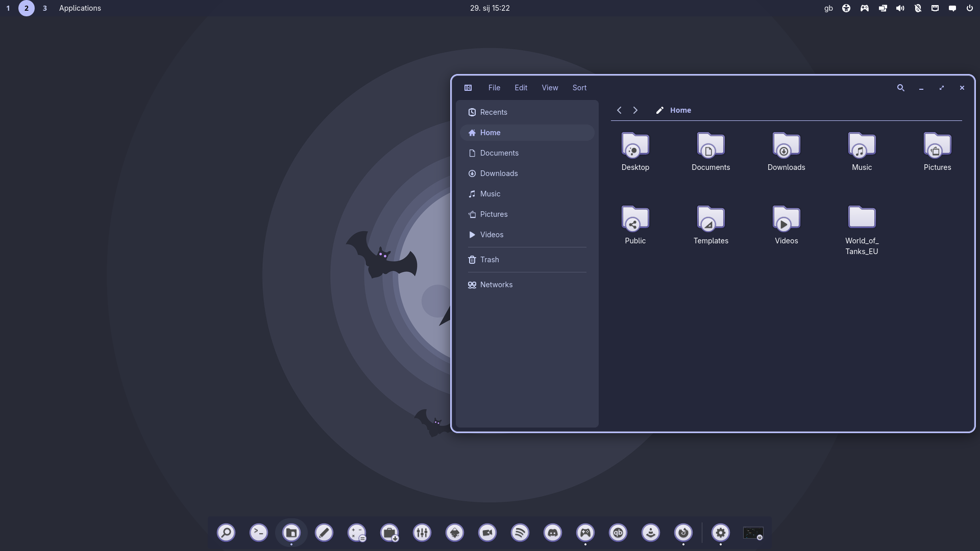Go back with the left arrow
The width and height of the screenshot is (980, 551).
619,110
